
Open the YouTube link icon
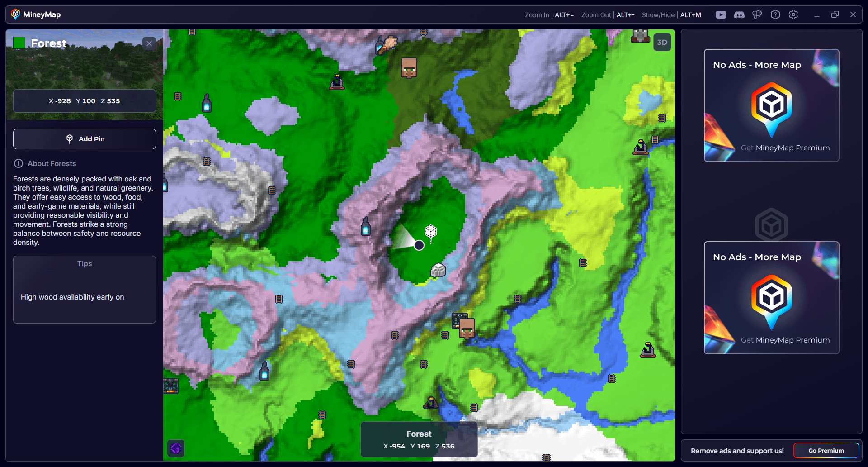(721, 15)
